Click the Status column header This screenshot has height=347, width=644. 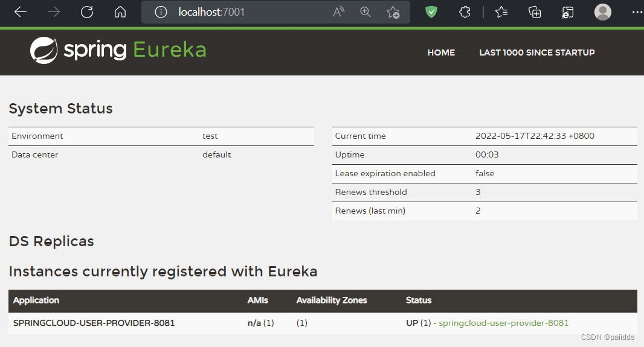(419, 301)
